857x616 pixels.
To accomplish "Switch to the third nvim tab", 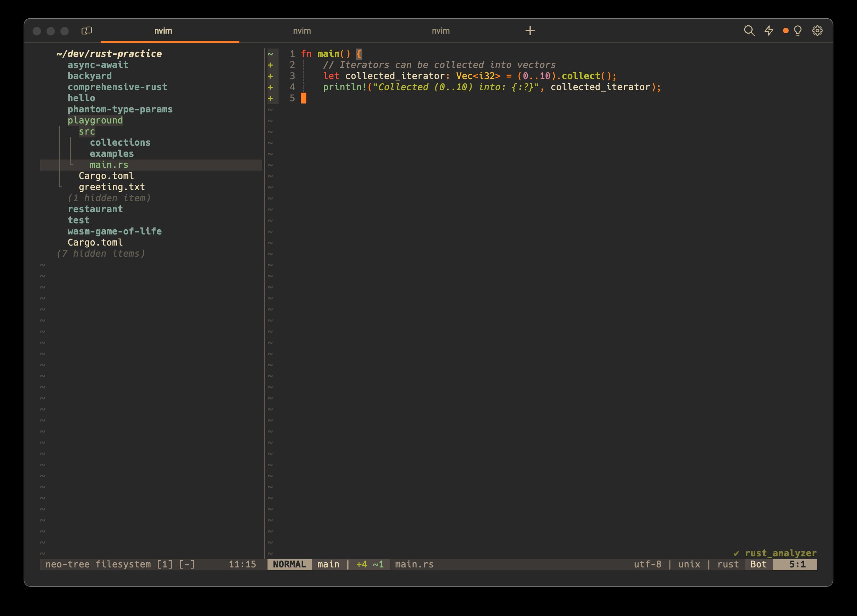I will click(x=441, y=31).
